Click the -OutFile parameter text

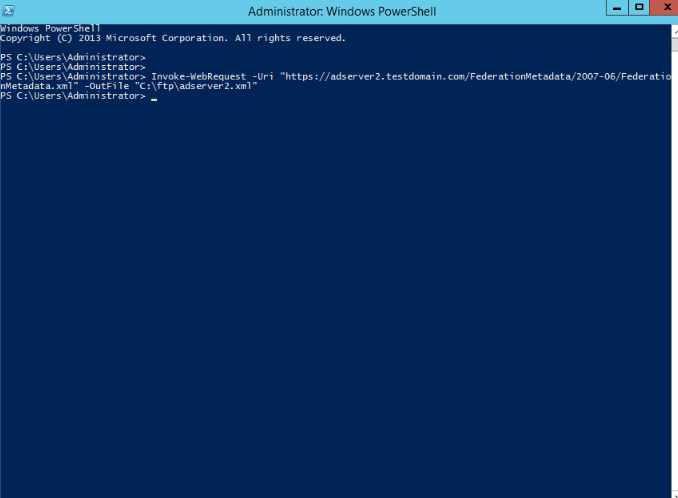coord(107,86)
